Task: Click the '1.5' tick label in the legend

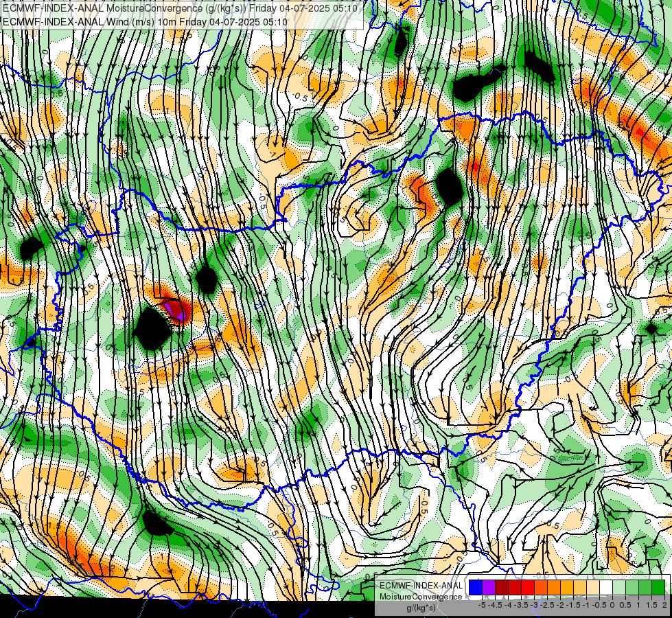Action: (x=652, y=605)
